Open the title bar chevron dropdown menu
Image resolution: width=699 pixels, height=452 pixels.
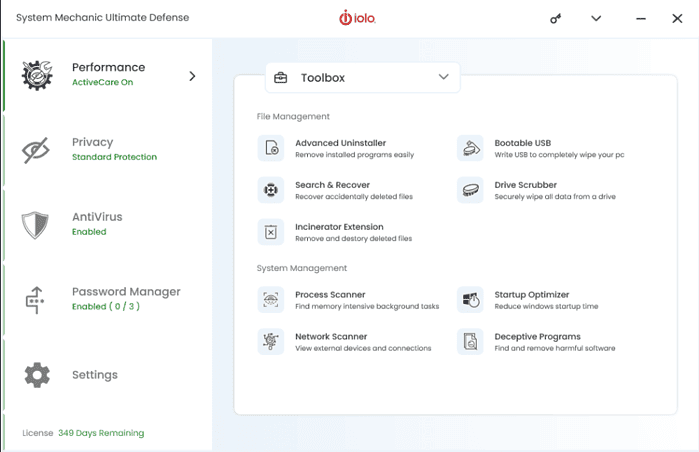(596, 18)
